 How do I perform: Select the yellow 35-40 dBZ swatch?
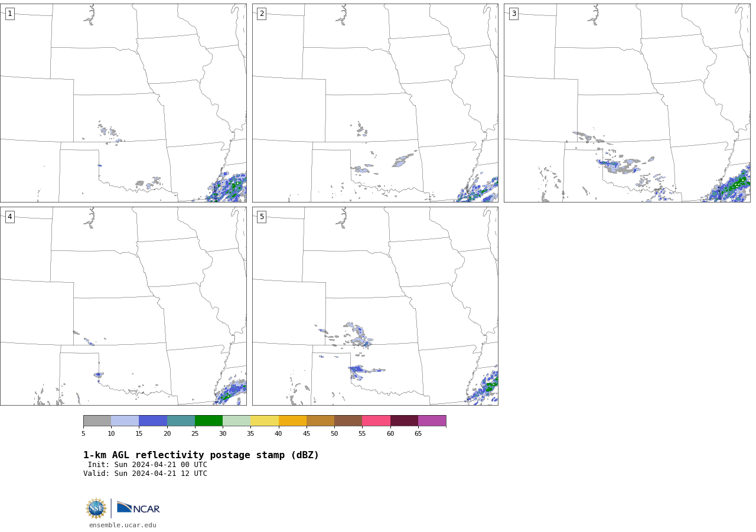pyautogui.click(x=265, y=420)
